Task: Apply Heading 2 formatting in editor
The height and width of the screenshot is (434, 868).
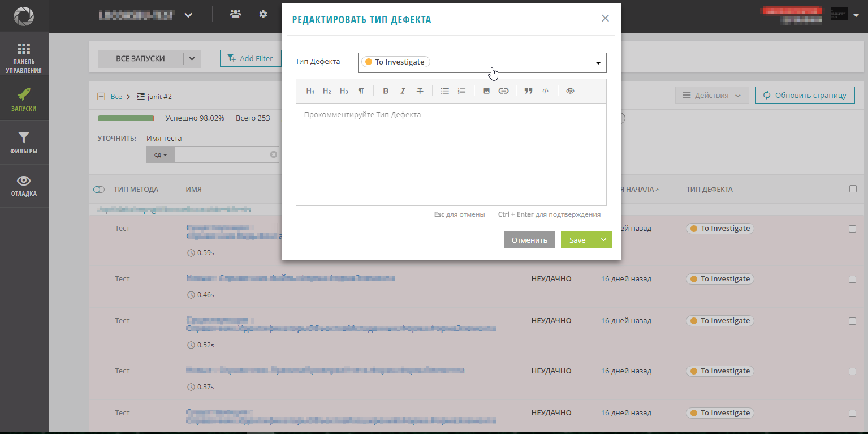Action: (327, 91)
